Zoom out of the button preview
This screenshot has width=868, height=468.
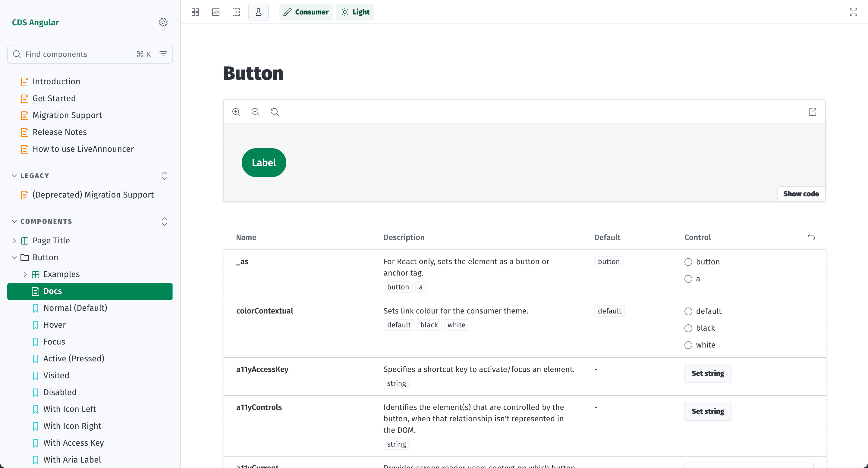(x=255, y=112)
